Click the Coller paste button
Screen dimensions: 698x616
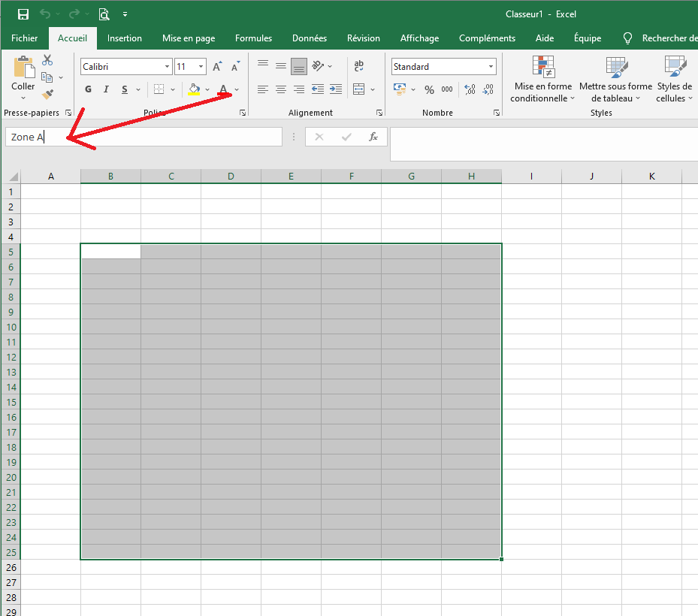tap(23, 74)
